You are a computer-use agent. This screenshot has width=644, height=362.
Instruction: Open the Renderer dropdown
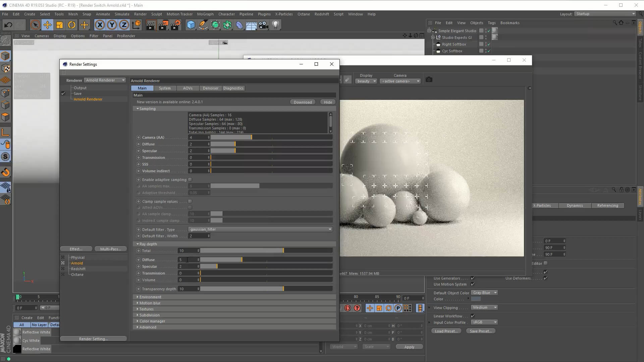[x=105, y=80]
